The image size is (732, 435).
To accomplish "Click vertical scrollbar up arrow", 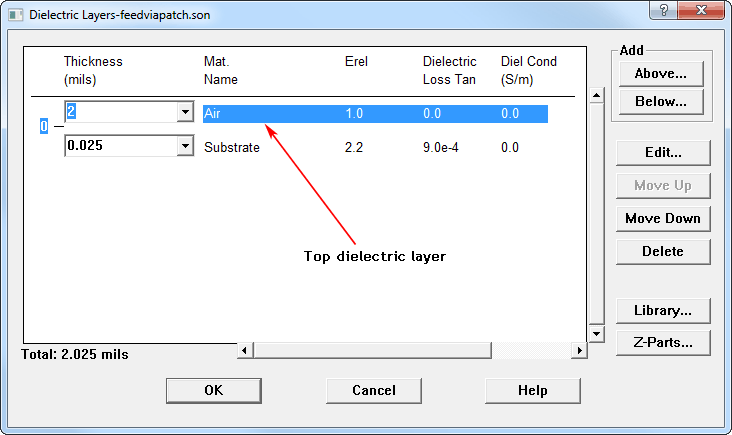I will (x=597, y=95).
